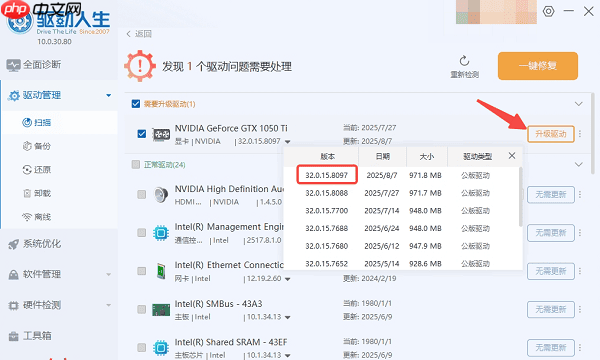Expand the Intel Ethernet 12.19.2.60 version dropdown
Image resolution: width=600 pixels, height=360 pixels.
(x=287, y=279)
